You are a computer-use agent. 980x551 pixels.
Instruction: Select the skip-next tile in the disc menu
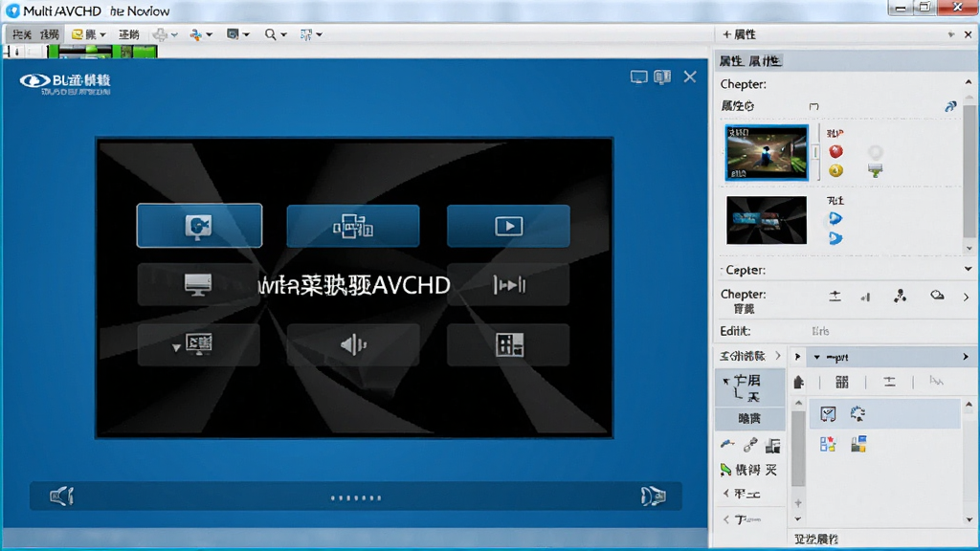pos(508,285)
